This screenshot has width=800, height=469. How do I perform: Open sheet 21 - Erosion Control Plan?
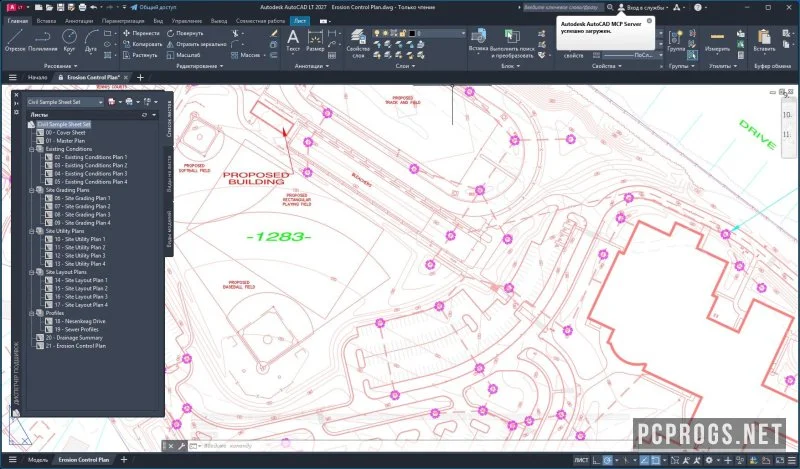(x=76, y=346)
